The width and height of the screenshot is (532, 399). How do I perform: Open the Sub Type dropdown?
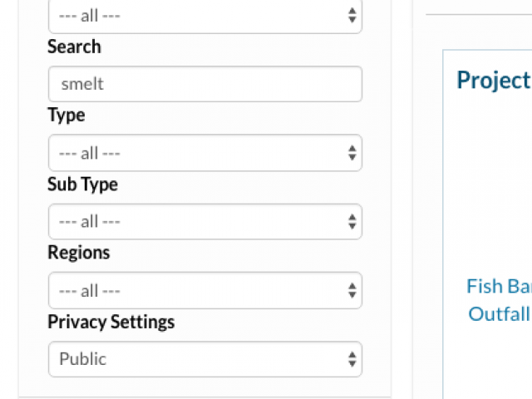pyautogui.click(x=205, y=222)
